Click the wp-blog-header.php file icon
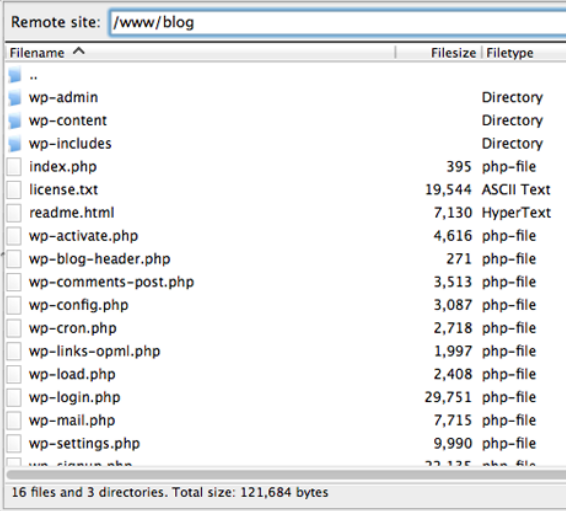566x511 pixels. pyautogui.click(x=14, y=259)
